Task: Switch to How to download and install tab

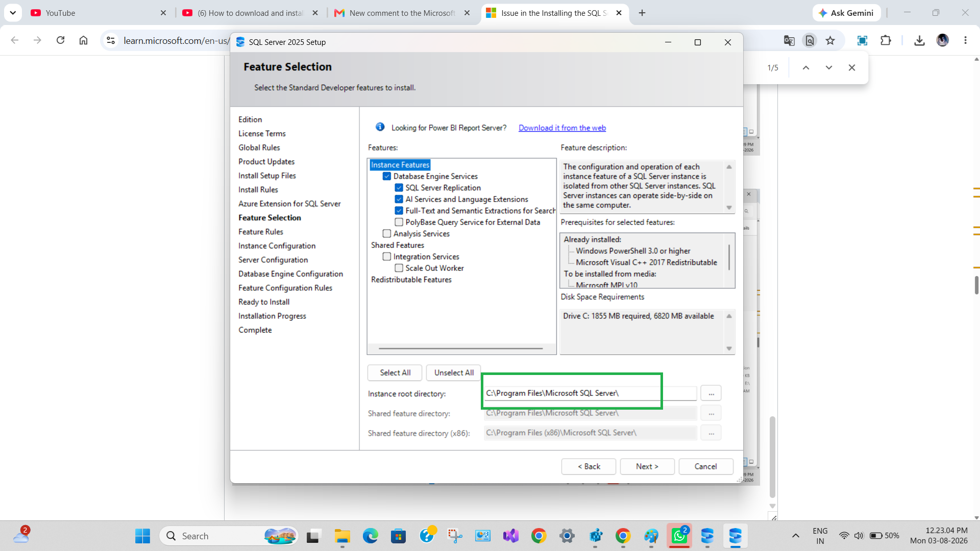Action: click(251, 13)
